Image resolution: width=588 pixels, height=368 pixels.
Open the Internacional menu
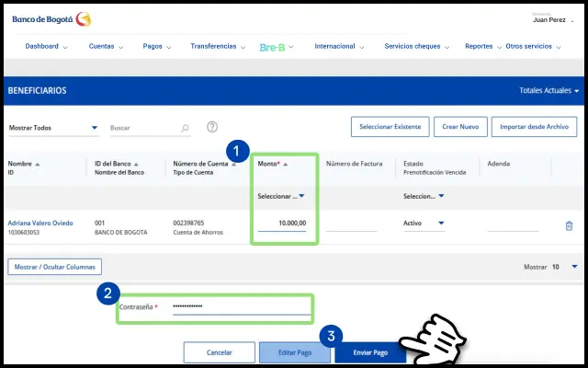click(339, 46)
